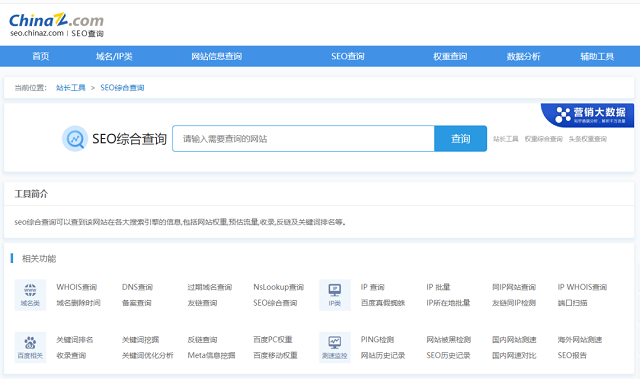This screenshot has height=379, width=640.
Task: Open SEO综合查询 in related tools
Action: click(275, 303)
